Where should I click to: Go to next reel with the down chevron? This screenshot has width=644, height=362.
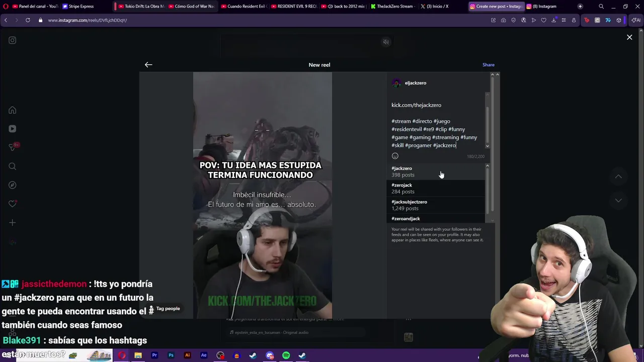click(618, 200)
